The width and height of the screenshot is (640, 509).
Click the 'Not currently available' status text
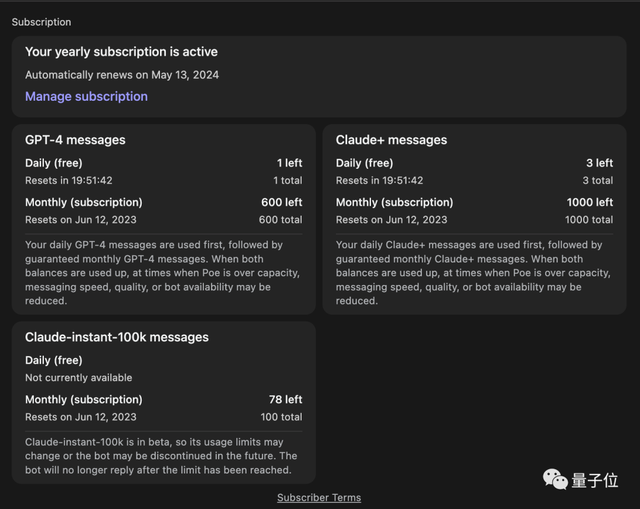pyautogui.click(x=78, y=378)
